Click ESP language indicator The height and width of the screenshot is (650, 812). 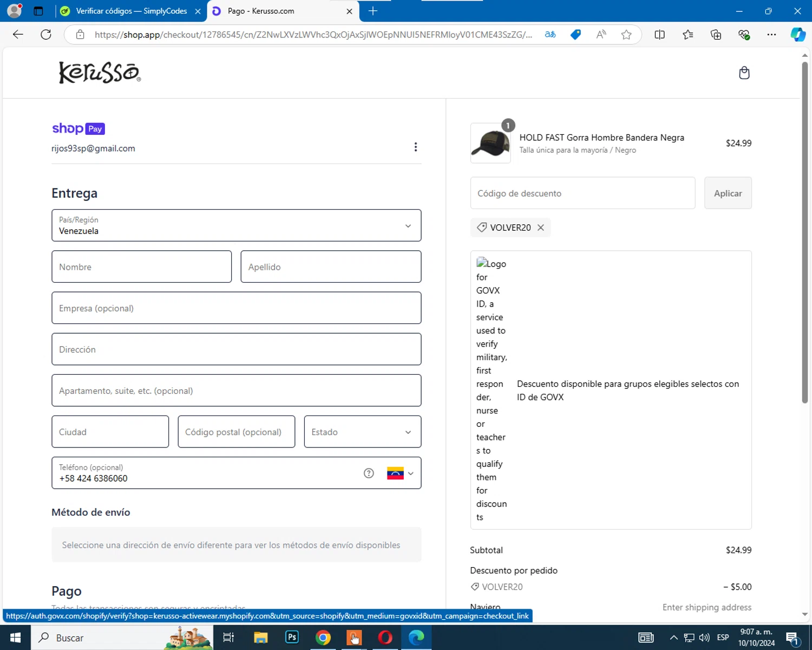(x=723, y=638)
